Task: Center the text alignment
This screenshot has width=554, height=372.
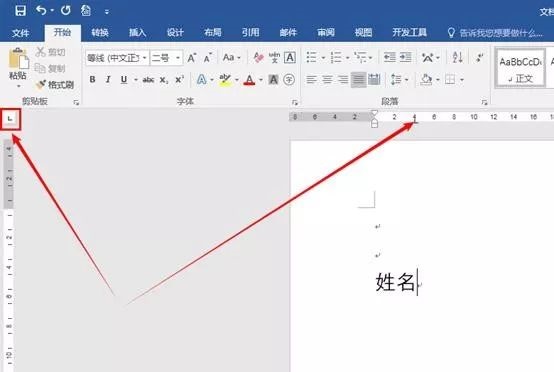Action: pyautogui.click(x=327, y=79)
